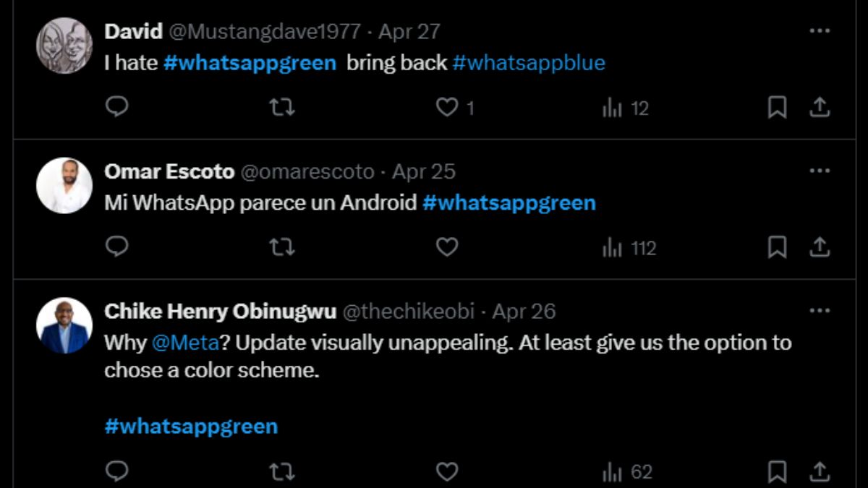Repost Chike Henry Obinugwu's tweet
Viewport: 868px width, 488px height.
281,472
